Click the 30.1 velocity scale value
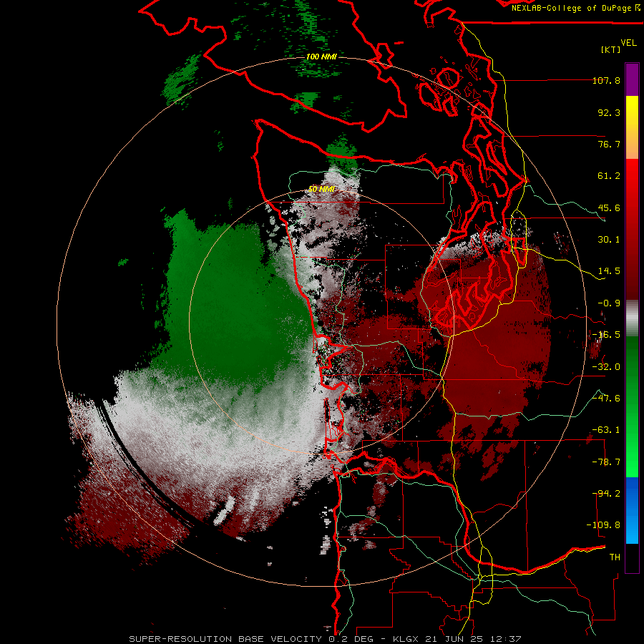Screen dimensions: 644x644 click(609, 240)
